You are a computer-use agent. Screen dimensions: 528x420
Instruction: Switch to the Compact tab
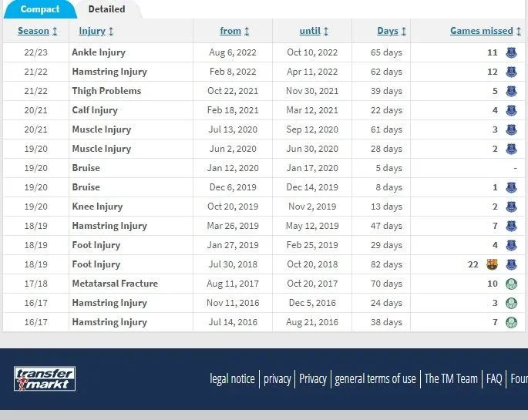pyautogui.click(x=39, y=9)
